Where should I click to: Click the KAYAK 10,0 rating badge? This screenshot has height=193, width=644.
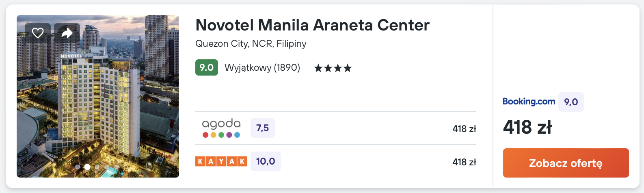click(266, 161)
